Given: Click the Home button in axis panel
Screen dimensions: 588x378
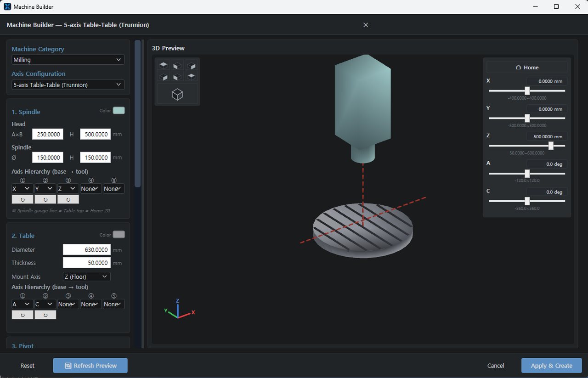Looking at the screenshot, I should pyautogui.click(x=527, y=67).
